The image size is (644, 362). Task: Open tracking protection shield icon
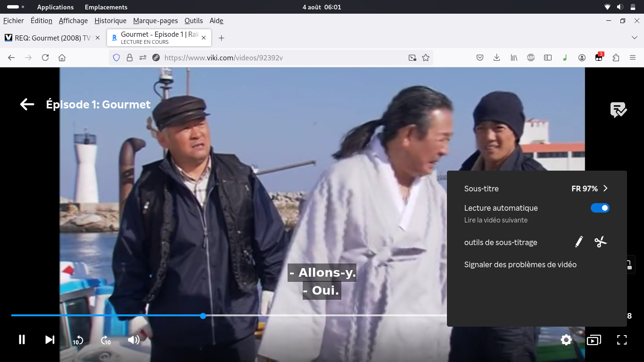(116, 58)
